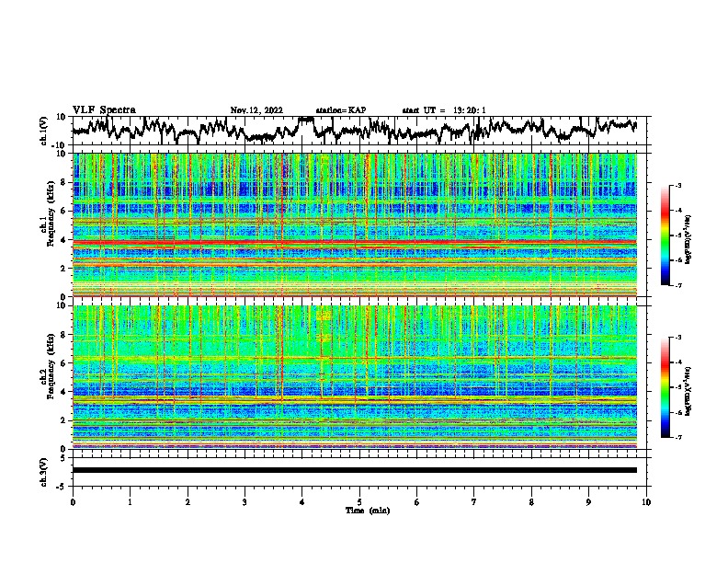This screenshot has height=563, width=728.
Task: Click time axis tick label "0"
Action: pyautogui.click(x=73, y=502)
